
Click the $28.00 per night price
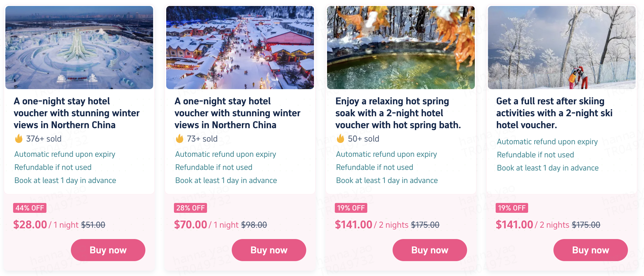[x=30, y=225]
